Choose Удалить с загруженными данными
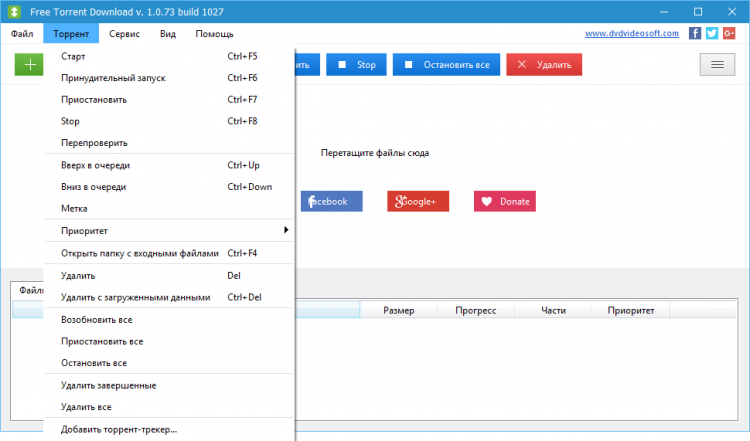 [x=169, y=297]
